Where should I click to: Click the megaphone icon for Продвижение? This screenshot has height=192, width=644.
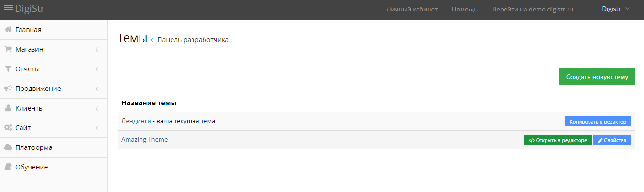tap(8, 89)
